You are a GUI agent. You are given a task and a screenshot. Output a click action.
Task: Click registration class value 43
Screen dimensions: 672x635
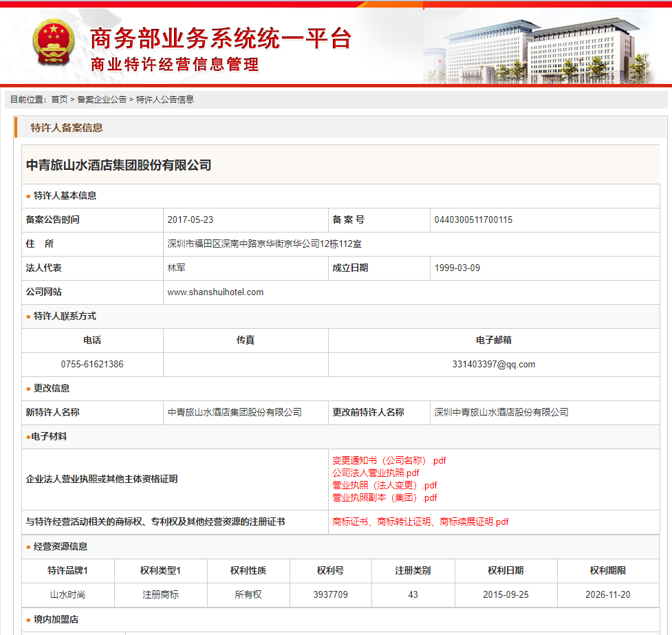[x=413, y=594]
